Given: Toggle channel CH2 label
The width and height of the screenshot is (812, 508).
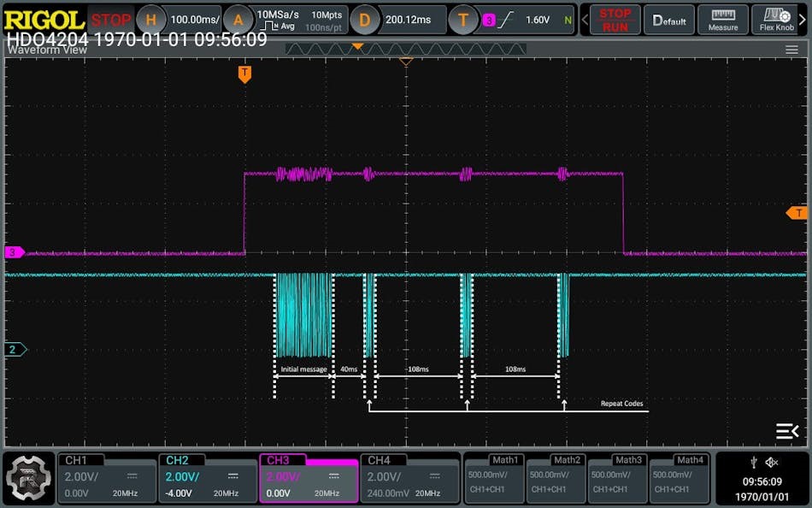Looking at the screenshot, I should [x=177, y=460].
